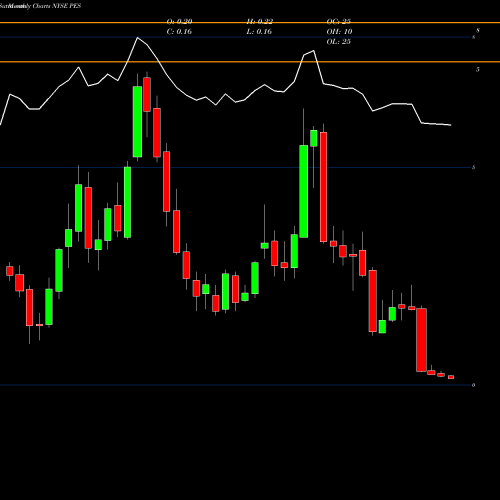
Task: Click the '0' price axis label
Action: [473, 385]
